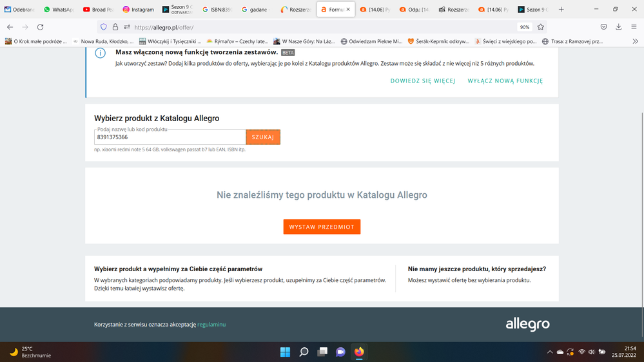Switch to the Odp.: [14 tab
Screen dimensions: 644x362
[x=414, y=9]
